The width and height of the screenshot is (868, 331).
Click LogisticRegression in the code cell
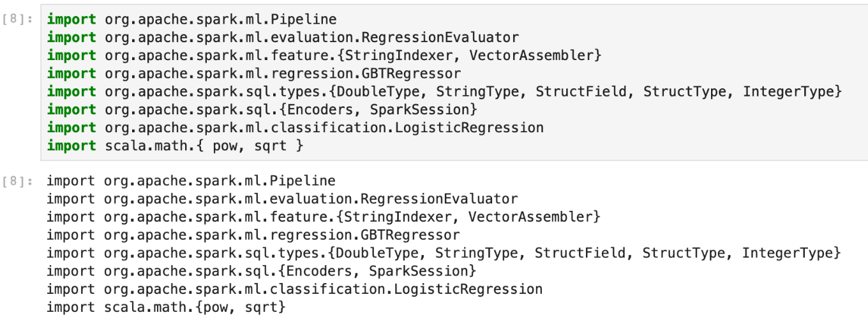pyautogui.click(x=469, y=127)
